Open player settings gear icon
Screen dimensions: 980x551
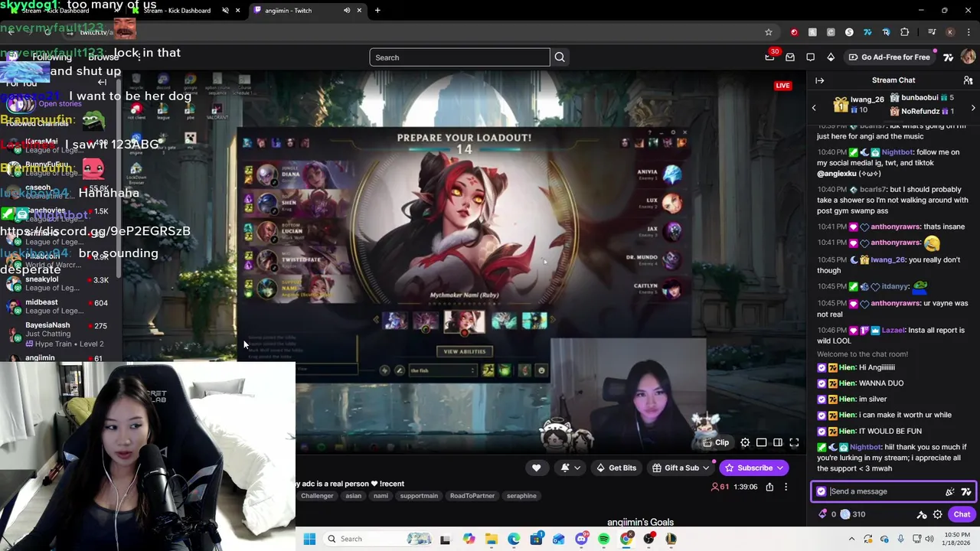click(745, 442)
